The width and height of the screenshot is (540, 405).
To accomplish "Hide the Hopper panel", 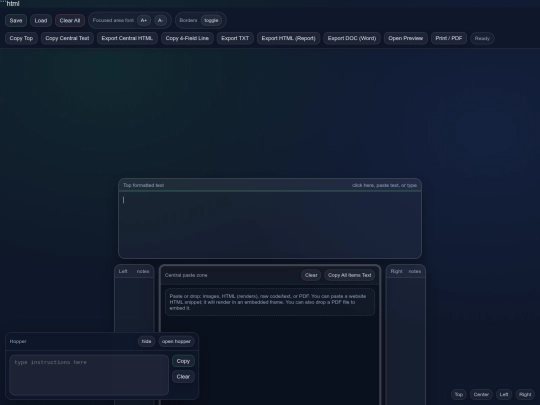I will coord(146,341).
